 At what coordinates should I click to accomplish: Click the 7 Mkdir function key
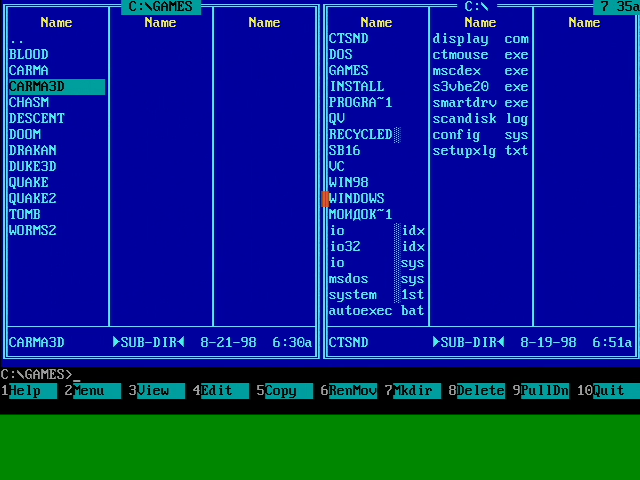click(x=413, y=391)
